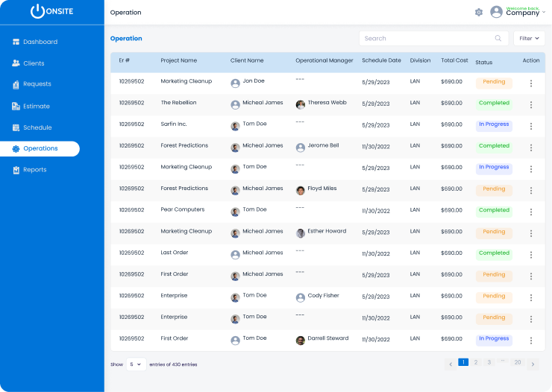The width and height of the screenshot is (552, 392).
Task: Click the Search input field
Action: coord(425,38)
